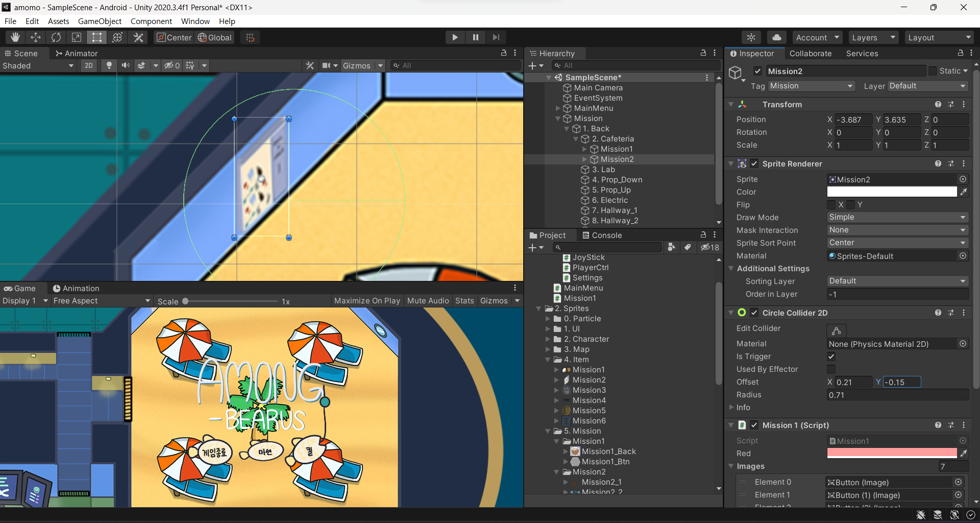The image size is (980, 523).
Task: Toggle scene grid visibility icon
Action: click(190, 65)
